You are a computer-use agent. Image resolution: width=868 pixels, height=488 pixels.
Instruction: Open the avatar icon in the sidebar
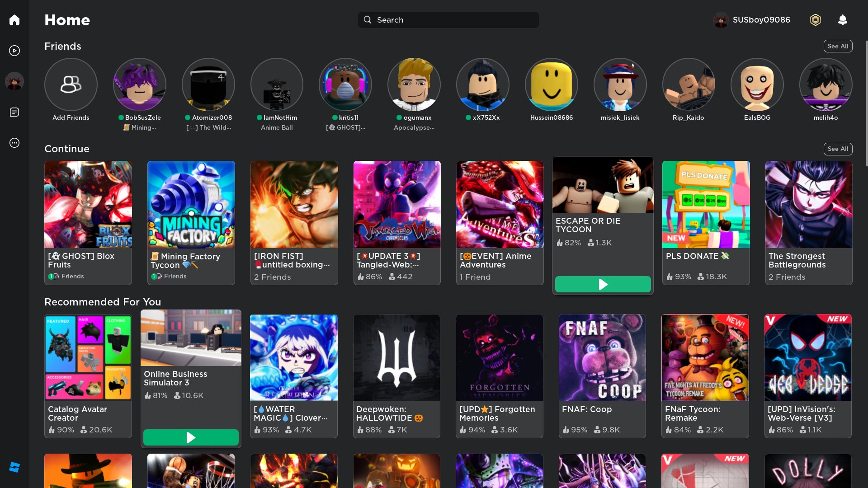pyautogui.click(x=14, y=81)
